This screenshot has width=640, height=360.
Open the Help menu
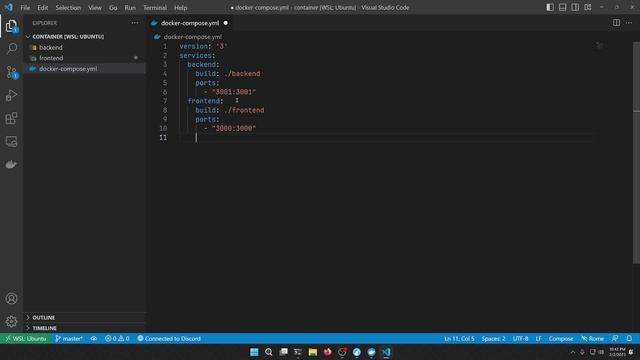pyautogui.click(x=180, y=8)
